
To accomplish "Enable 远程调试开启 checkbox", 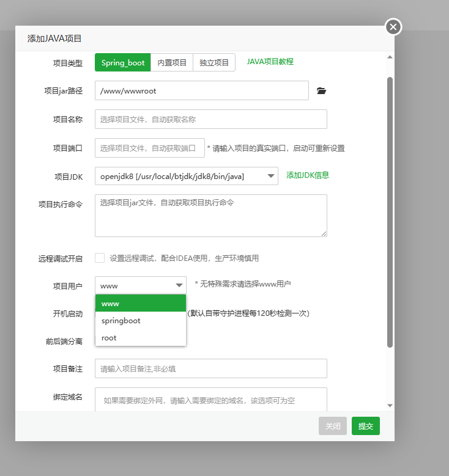I will tap(100, 258).
